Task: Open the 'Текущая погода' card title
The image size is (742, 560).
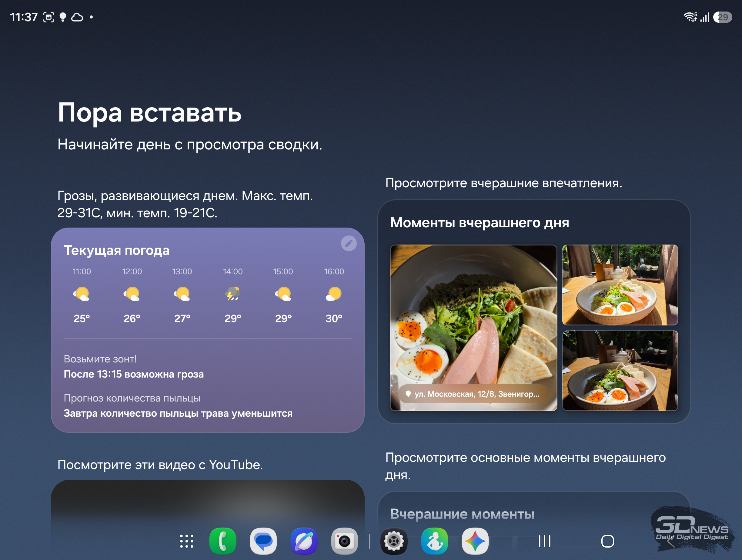Action: (116, 251)
